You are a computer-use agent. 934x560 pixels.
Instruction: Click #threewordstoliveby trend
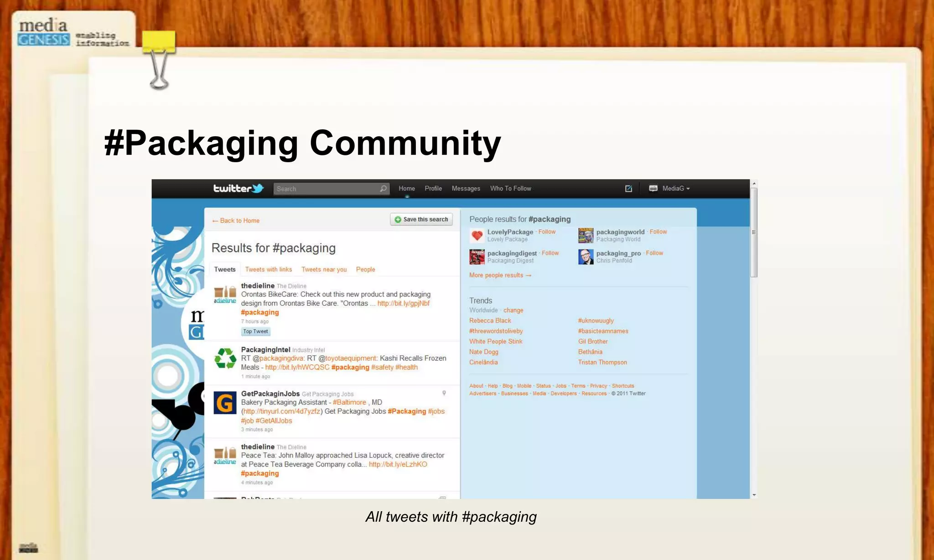[496, 331]
